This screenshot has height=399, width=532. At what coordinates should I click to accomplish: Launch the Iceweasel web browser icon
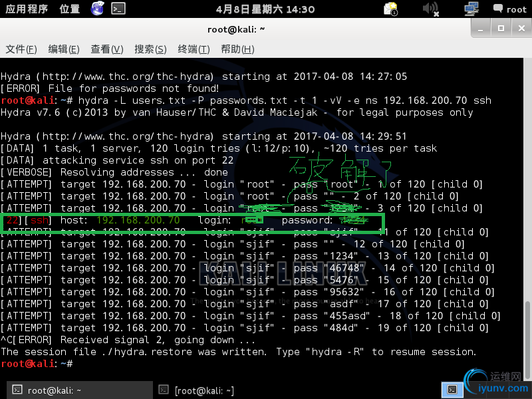click(97, 9)
